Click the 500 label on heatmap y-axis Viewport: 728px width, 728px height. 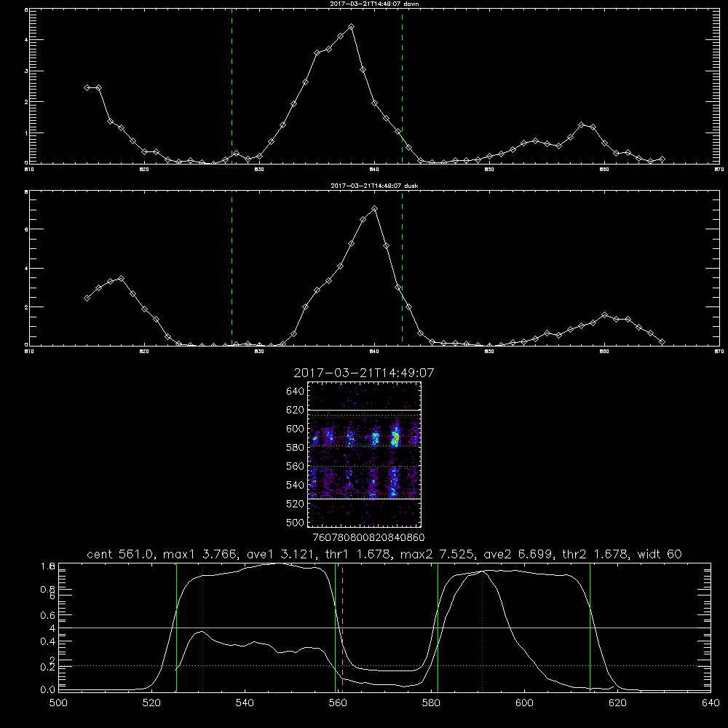(296, 522)
